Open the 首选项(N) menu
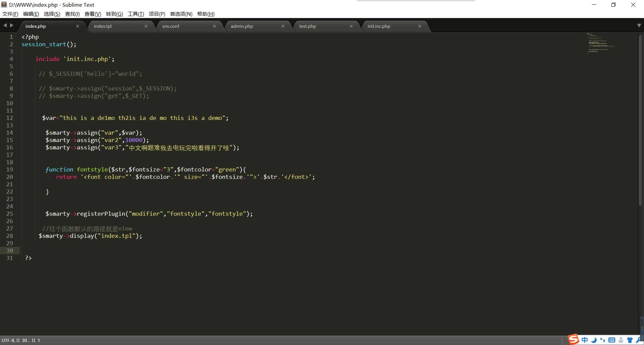Screen dimensions: 644x345 coord(181,14)
